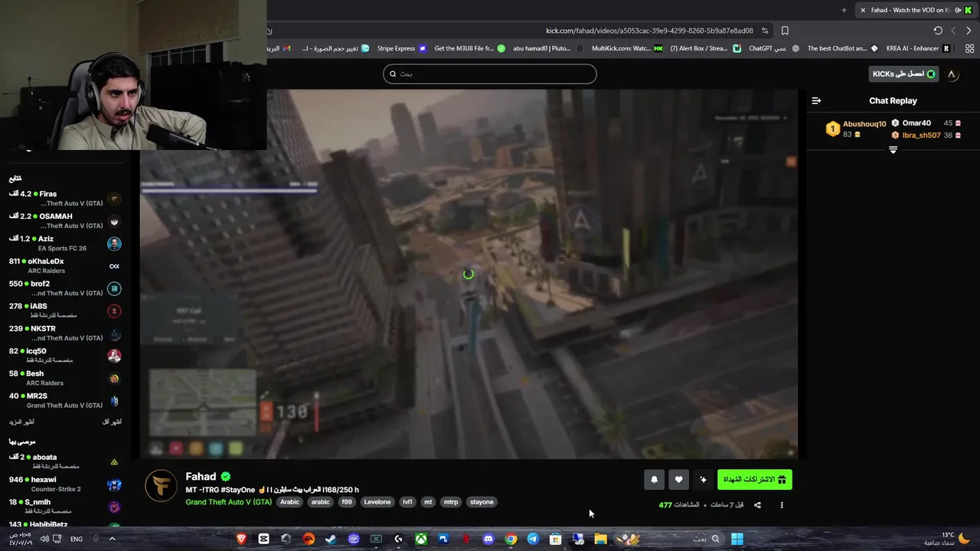Click the heart follow icon
980x551 pixels.
click(678, 480)
